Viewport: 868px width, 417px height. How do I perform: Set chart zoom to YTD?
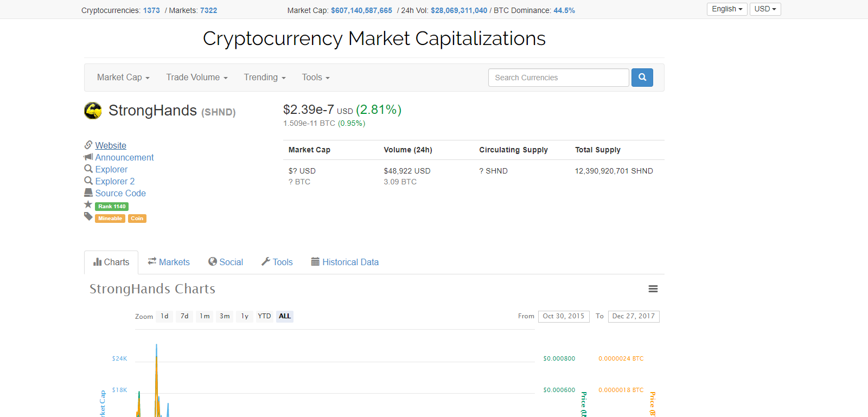[x=264, y=316]
